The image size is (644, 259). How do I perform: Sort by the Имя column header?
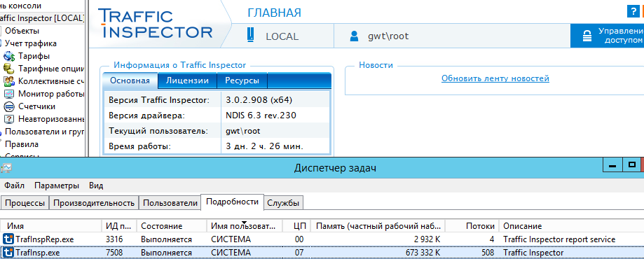51,226
